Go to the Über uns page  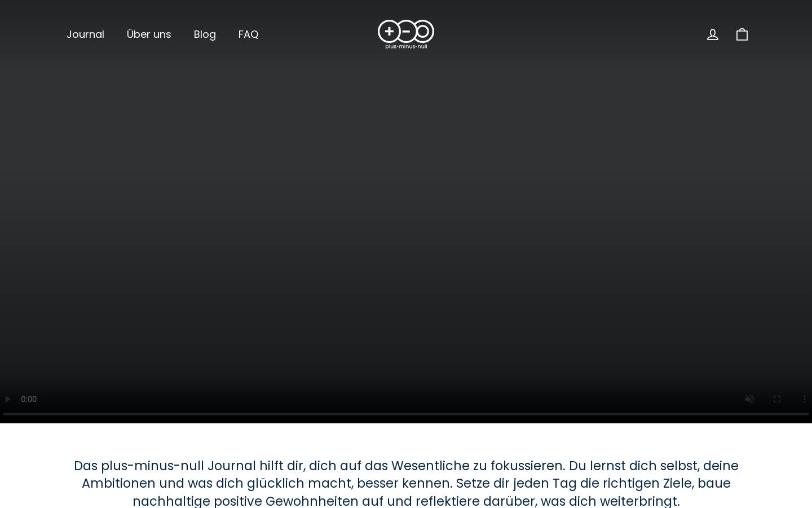coord(149,34)
